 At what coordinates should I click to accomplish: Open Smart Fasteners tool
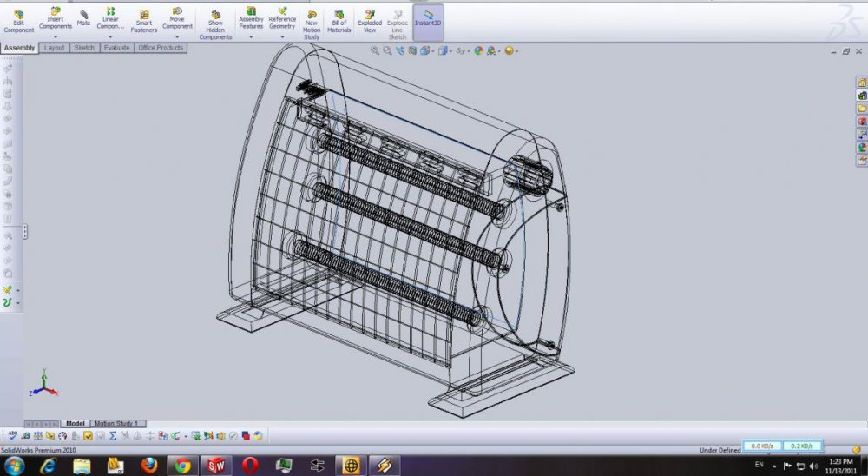(144, 23)
